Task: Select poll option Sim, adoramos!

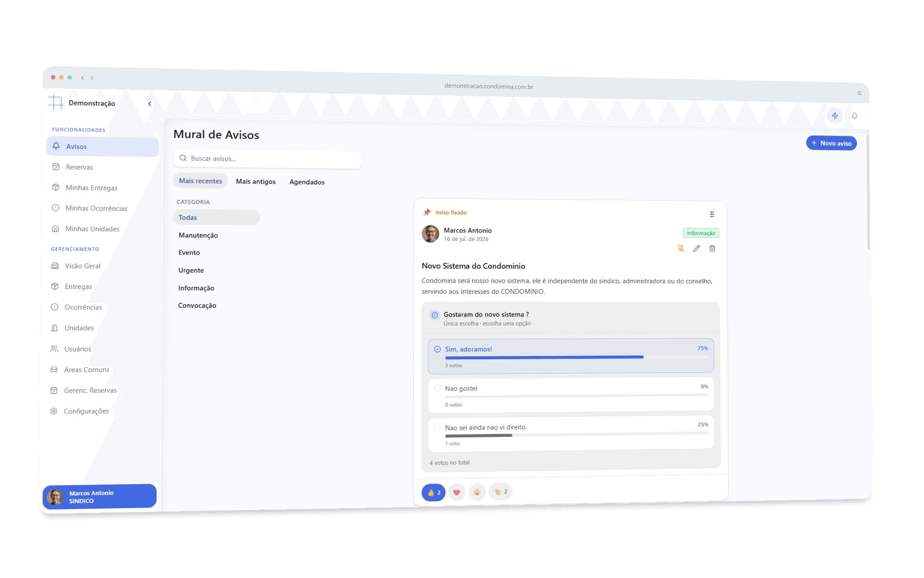Action: (x=571, y=356)
